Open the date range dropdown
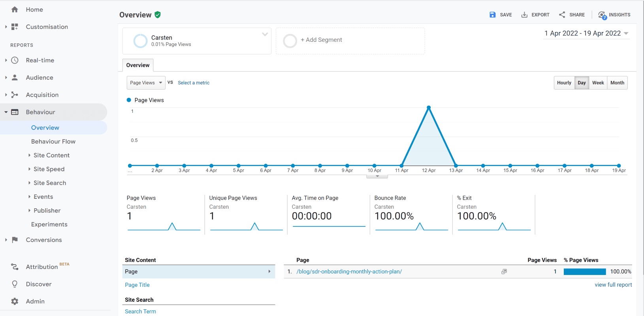This screenshot has height=316, width=644. 586,34
